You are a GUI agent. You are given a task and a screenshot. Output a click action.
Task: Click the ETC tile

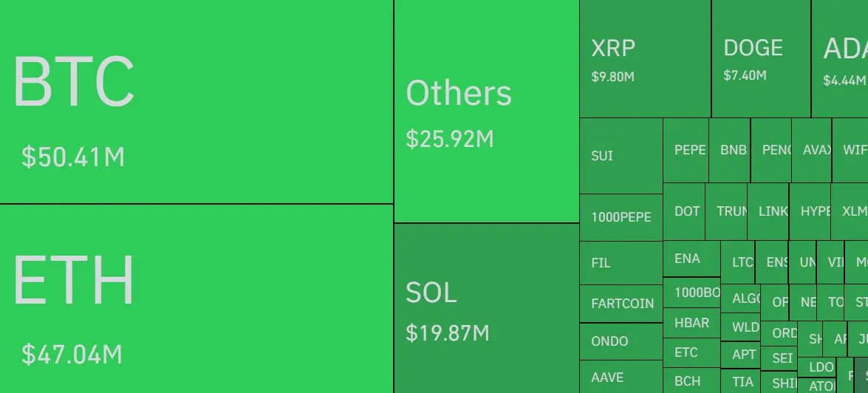pos(692,352)
